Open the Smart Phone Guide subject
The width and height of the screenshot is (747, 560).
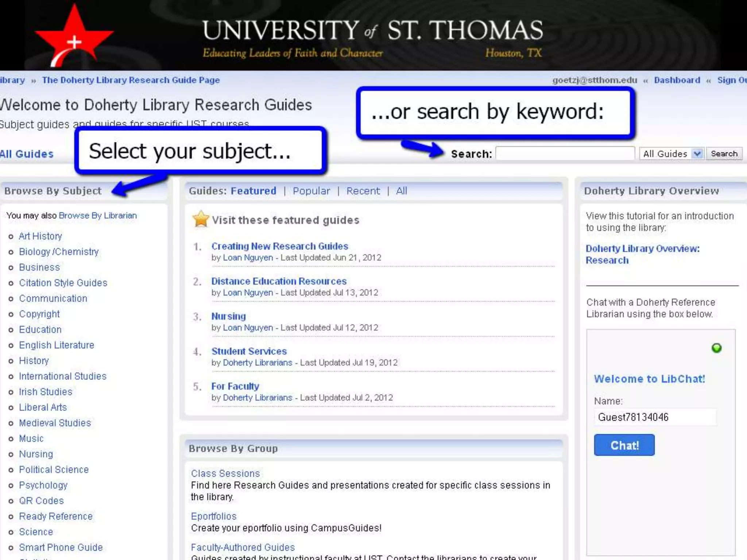[61, 547]
